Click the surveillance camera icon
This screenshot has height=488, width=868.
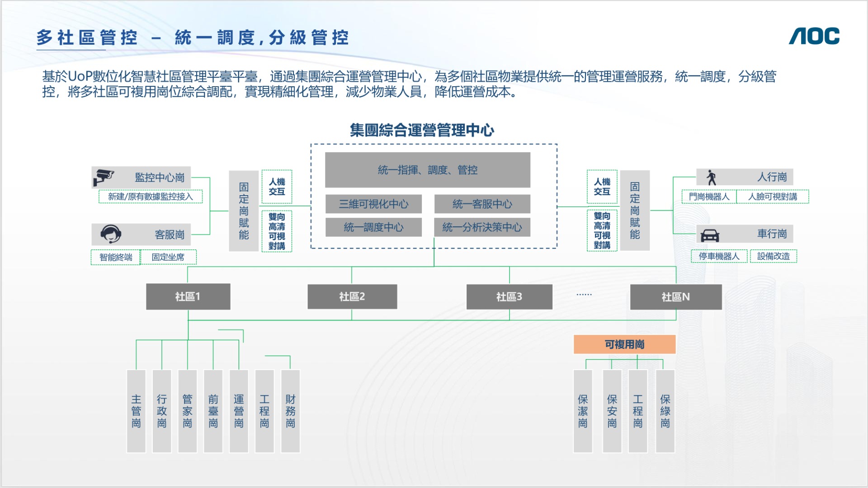click(103, 177)
